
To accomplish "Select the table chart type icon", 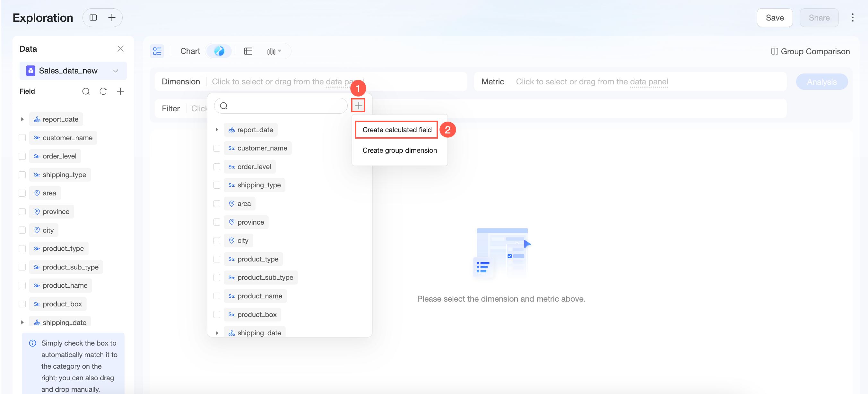I will pyautogui.click(x=248, y=51).
